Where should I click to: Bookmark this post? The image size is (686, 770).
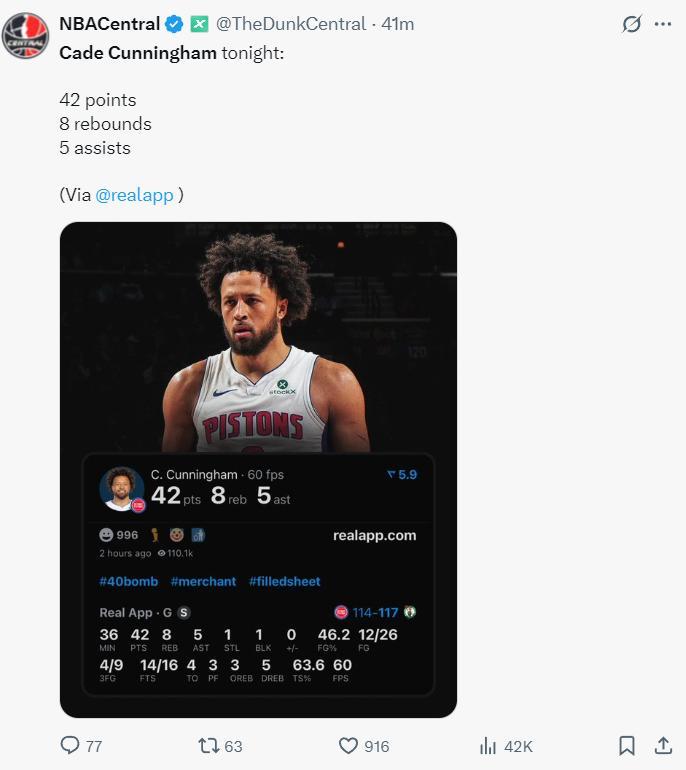point(627,745)
